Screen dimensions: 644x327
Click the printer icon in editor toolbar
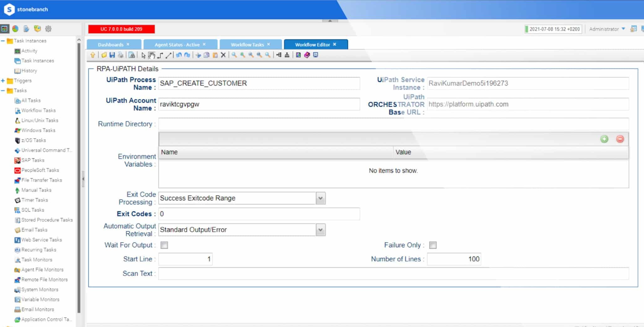click(x=120, y=55)
